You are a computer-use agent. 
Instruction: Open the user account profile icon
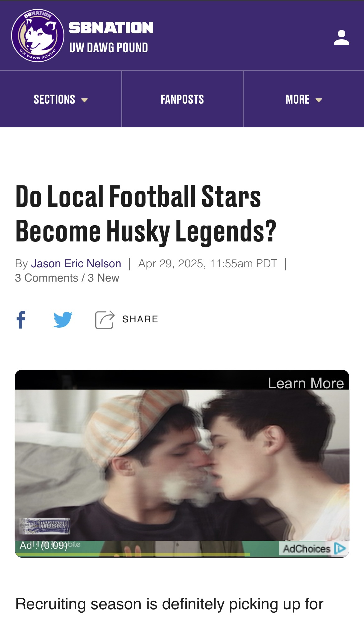[x=341, y=37]
